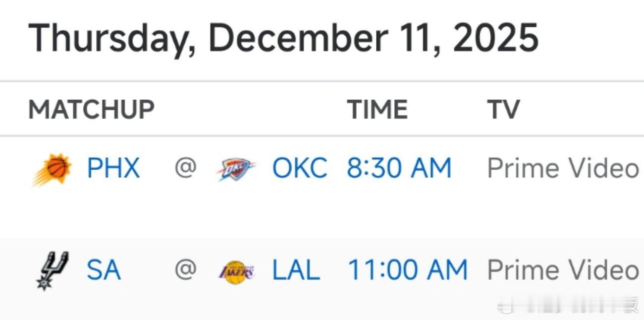Screen dimensions: 644x320
Task: Open the OKC team link
Action: 299,169
